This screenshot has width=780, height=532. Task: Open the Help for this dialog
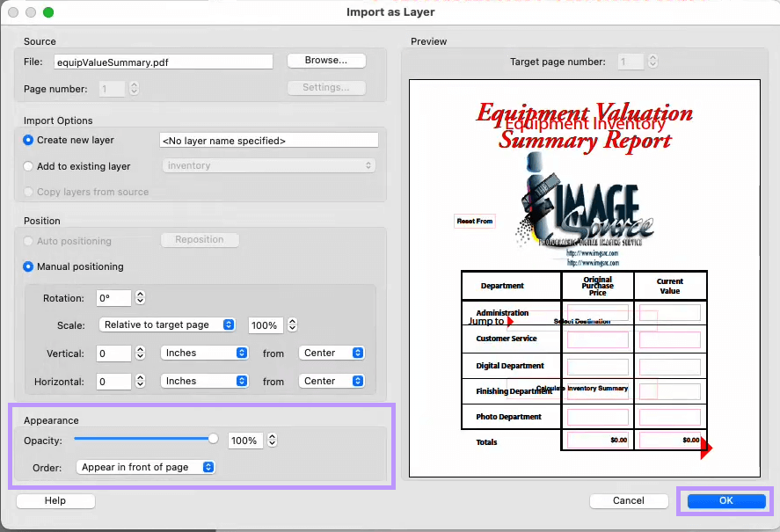(55, 500)
